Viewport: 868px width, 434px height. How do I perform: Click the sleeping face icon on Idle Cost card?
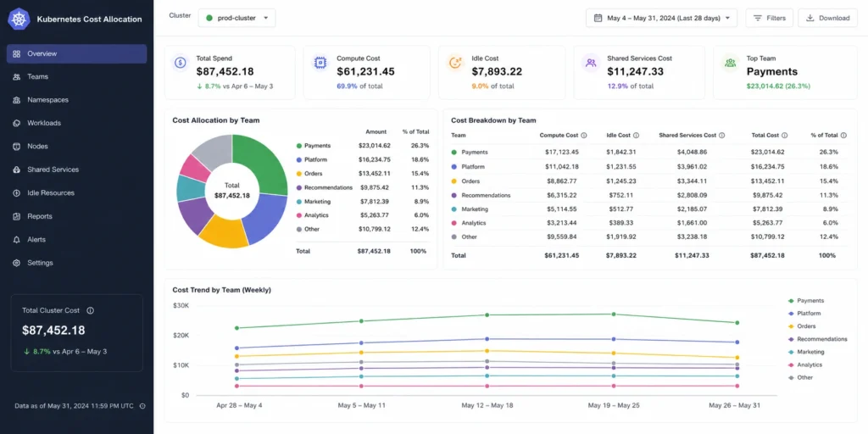455,63
